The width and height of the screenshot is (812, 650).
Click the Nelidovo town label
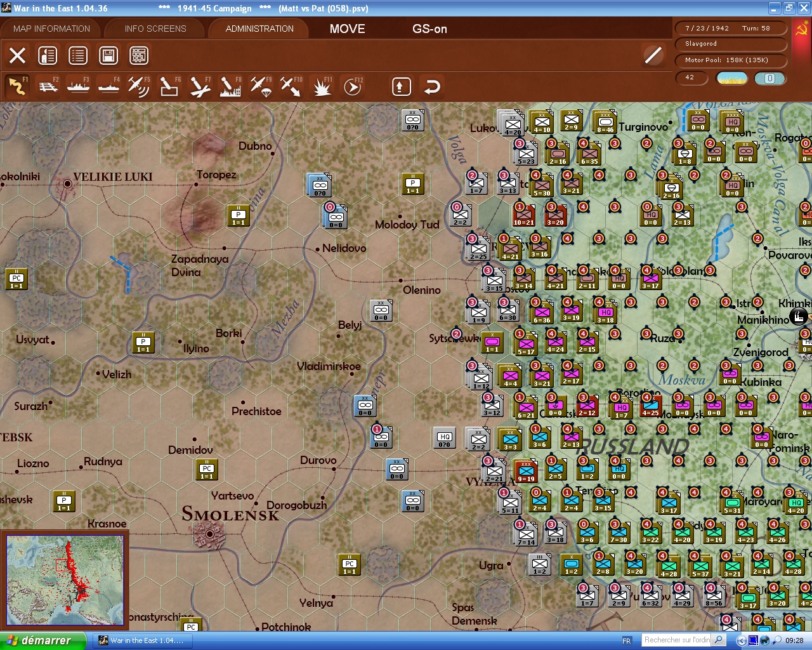pos(344,248)
